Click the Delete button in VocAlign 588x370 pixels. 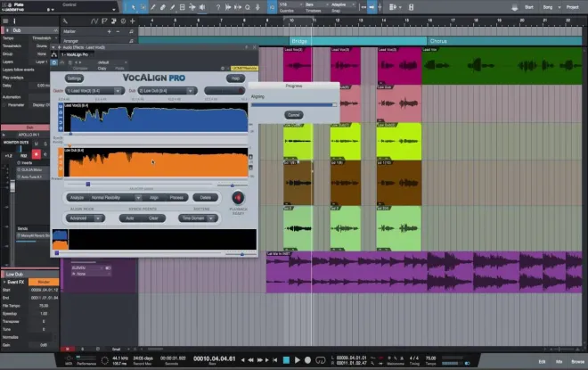tap(205, 197)
